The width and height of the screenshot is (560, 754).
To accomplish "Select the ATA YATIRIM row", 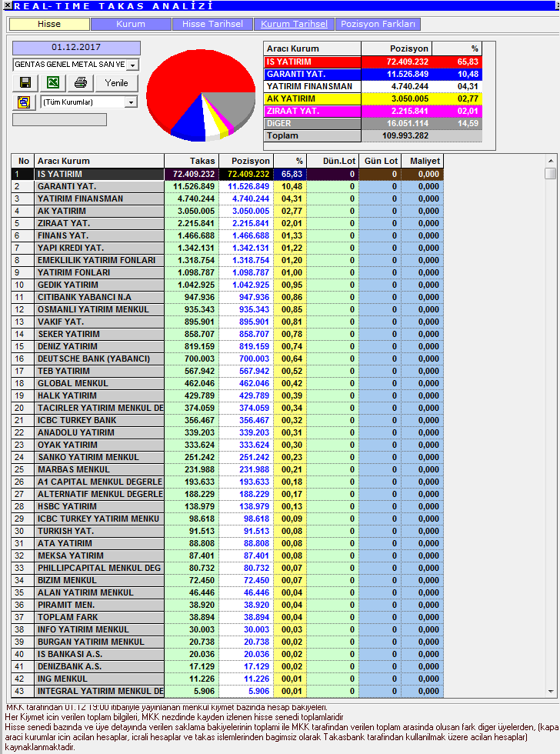I will pyautogui.click(x=227, y=543).
